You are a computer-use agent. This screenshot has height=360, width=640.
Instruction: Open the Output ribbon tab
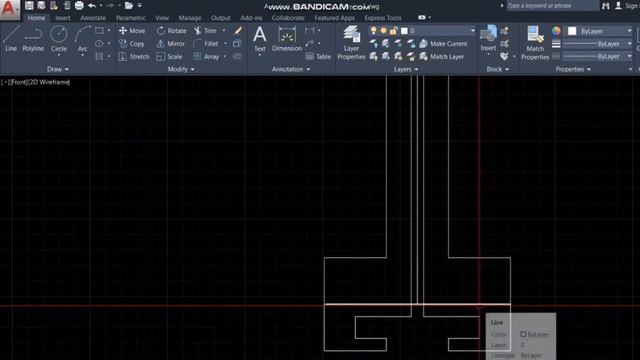[x=221, y=18]
